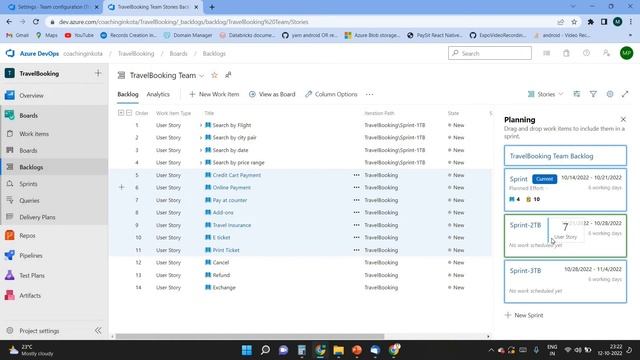640x360 pixels.
Task: Switch to Settings Team configuration browser tab
Action: click(x=53, y=7)
